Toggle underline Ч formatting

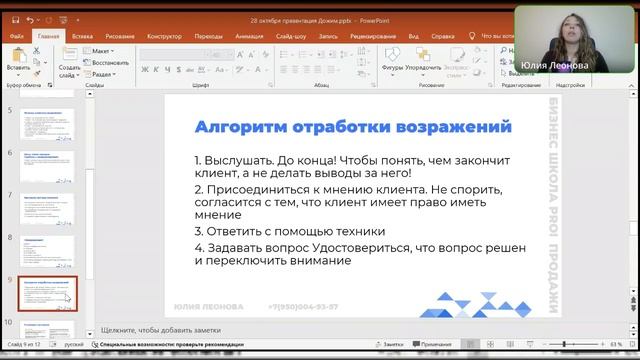(x=167, y=70)
